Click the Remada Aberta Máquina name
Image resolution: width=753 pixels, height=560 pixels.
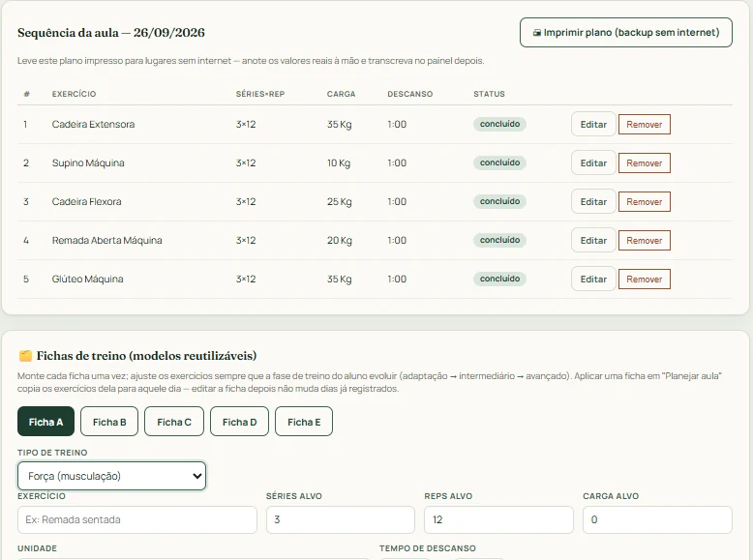point(106,241)
